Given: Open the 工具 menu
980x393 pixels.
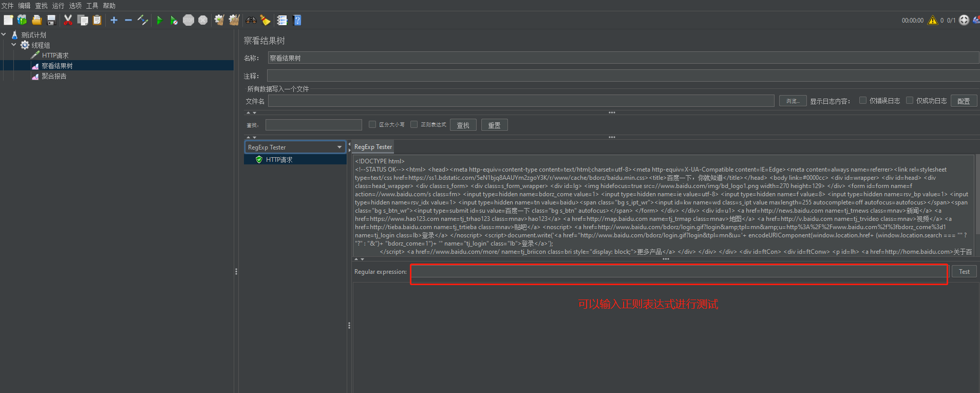Looking at the screenshot, I should 92,6.
